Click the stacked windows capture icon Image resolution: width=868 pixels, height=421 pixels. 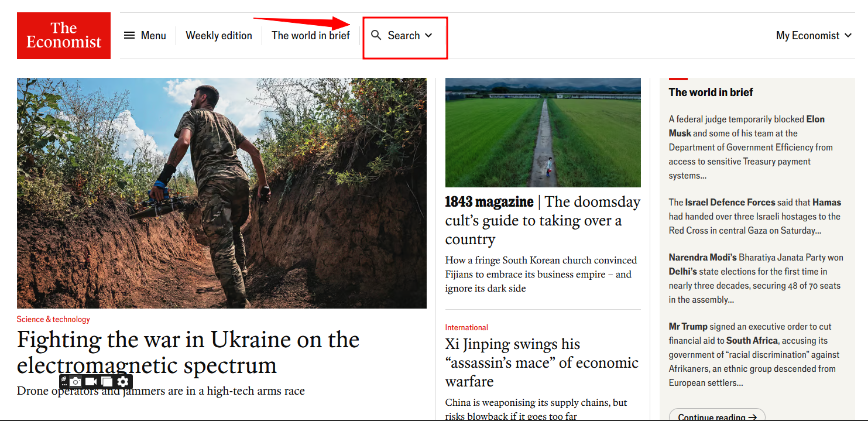(x=107, y=382)
